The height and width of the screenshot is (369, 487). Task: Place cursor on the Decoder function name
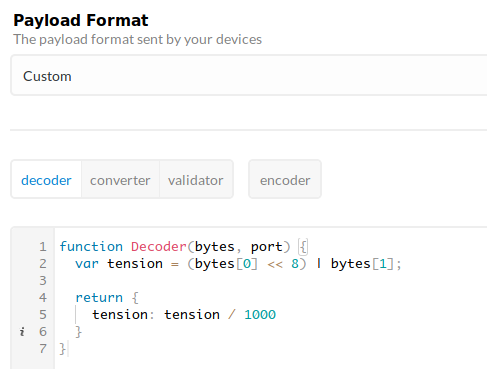click(x=159, y=247)
